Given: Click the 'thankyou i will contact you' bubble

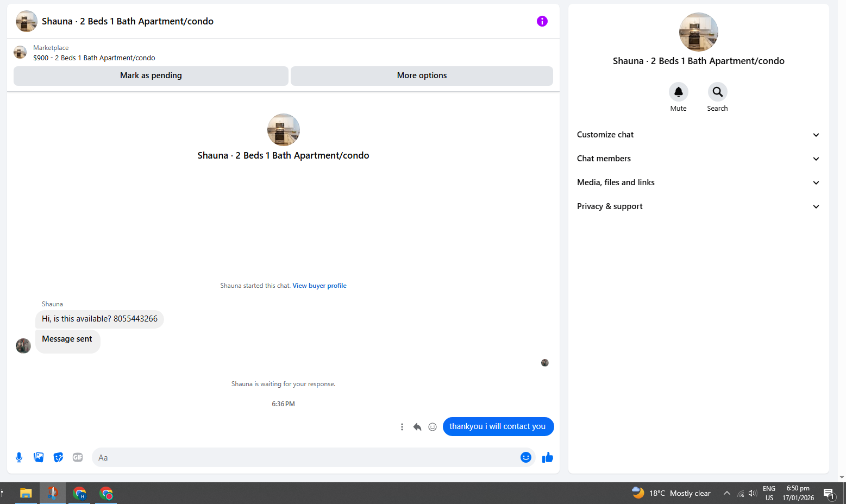Looking at the screenshot, I should tap(498, 426).
